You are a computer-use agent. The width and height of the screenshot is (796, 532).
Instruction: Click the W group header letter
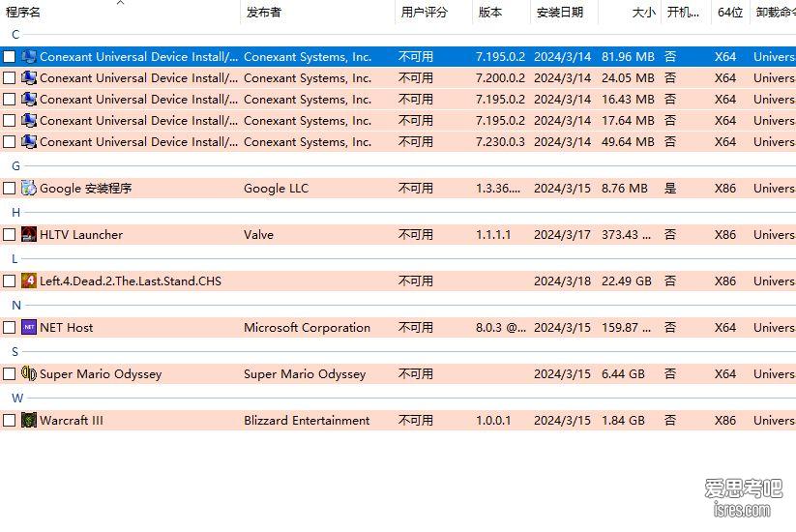tap(17, 398)
